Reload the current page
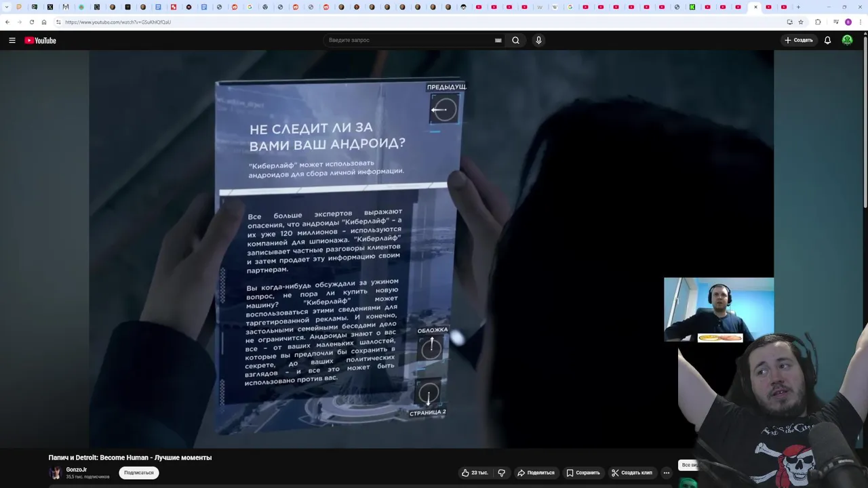This screenshot has height=488, width=868. coord(32,22)
